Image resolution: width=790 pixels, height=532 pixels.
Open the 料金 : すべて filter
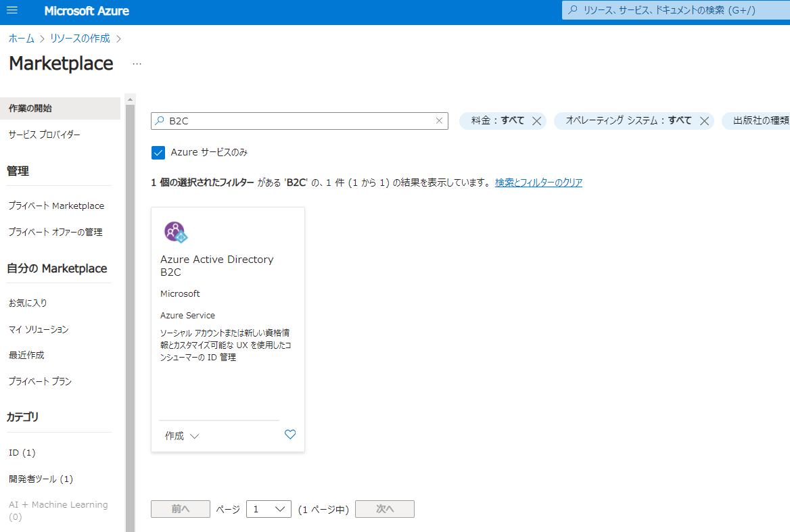click(497, 120)
